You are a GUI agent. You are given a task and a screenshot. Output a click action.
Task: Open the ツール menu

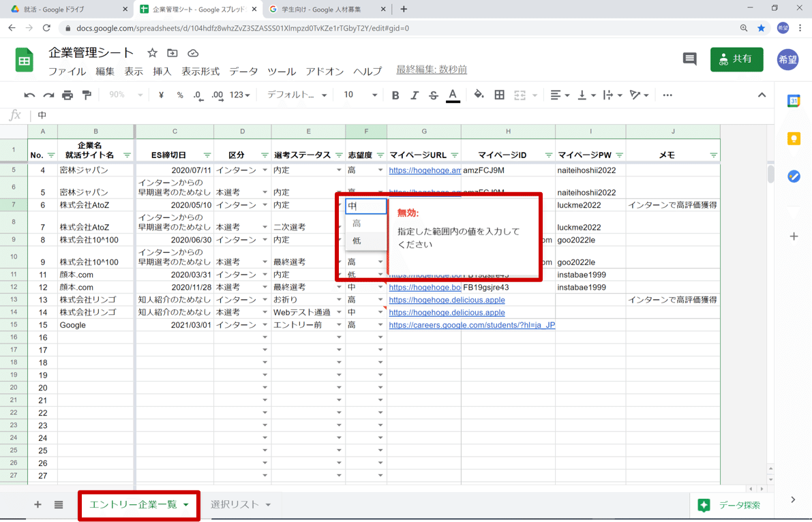[x=282, y=72]
